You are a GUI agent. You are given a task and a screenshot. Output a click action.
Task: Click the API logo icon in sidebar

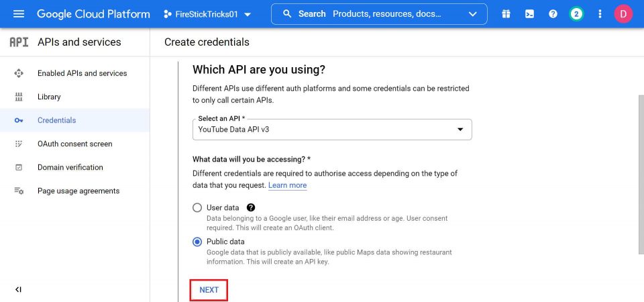point(19,42)
